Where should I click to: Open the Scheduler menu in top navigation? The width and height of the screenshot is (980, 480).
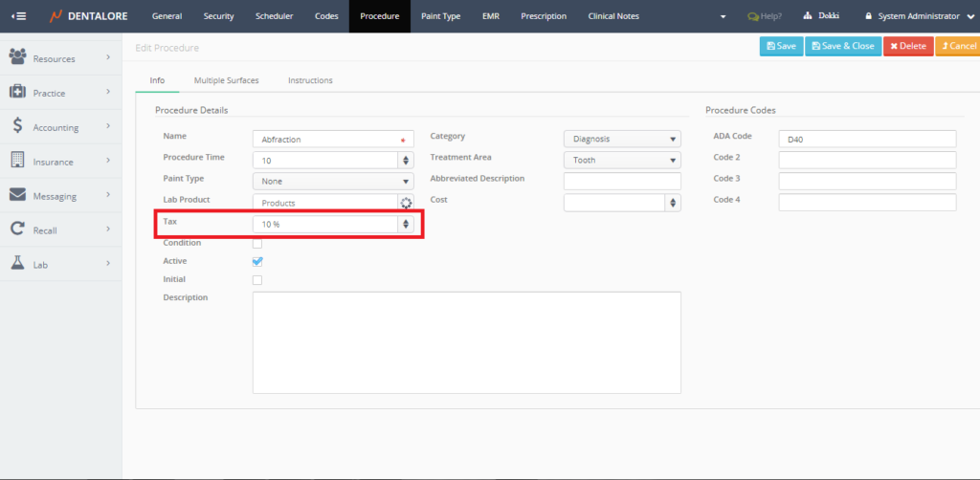click(x=275, y=16)
